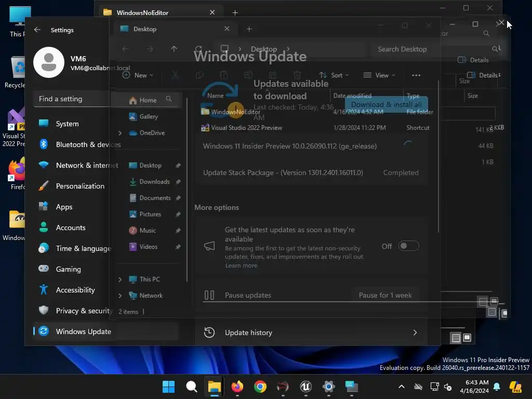This screenshot has width=532, height=399.
Task: Click the VM6 account avatar
Action: tap(49, 62)
